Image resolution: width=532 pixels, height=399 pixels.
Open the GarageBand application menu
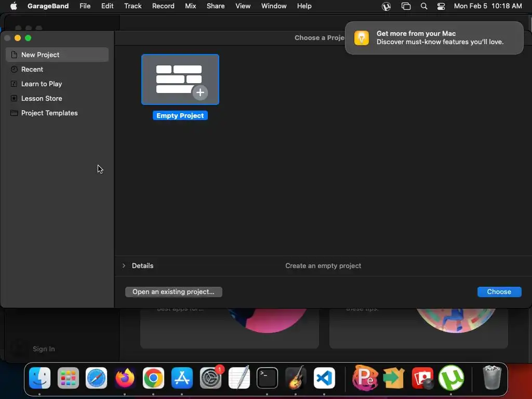48,6
